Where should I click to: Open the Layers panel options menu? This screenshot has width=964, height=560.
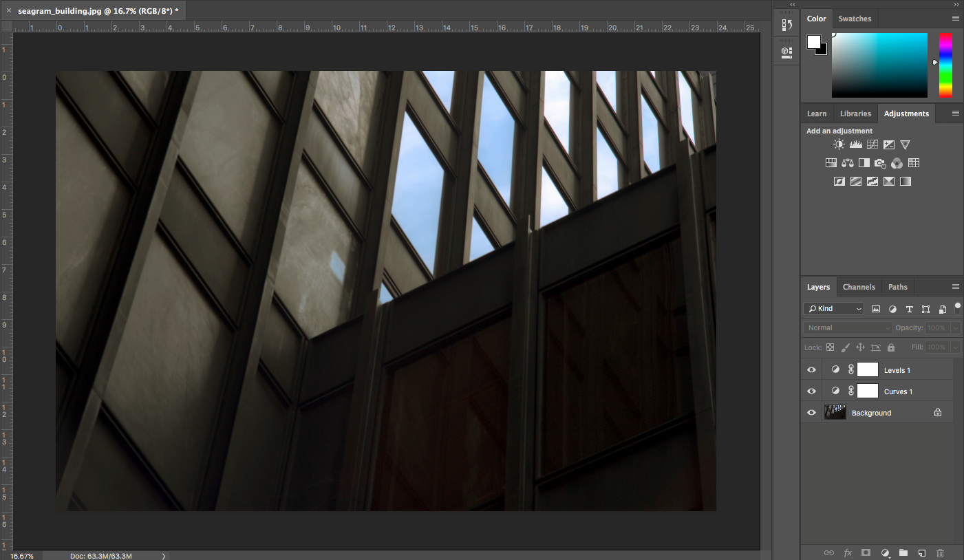pyautogui.click(x=956, y=287)
